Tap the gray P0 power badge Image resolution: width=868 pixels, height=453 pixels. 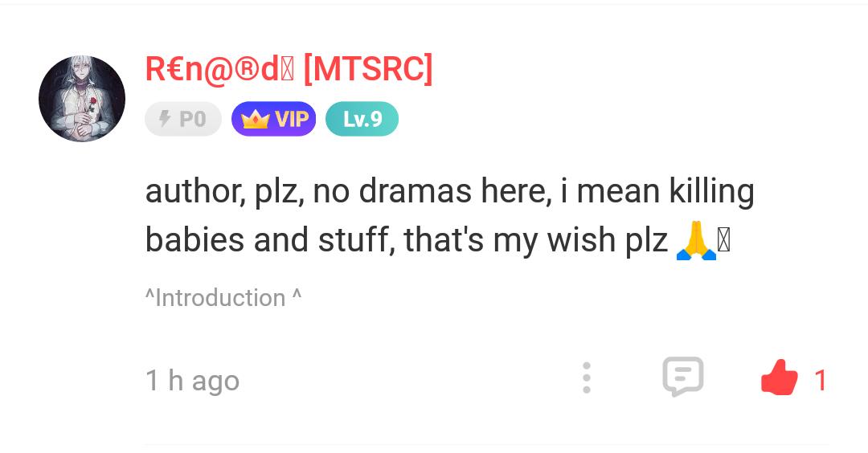click(x=183, y=119)
